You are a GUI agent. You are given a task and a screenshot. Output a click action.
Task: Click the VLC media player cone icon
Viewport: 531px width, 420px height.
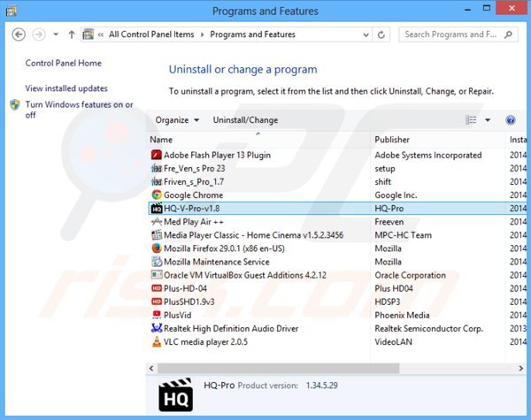pyautogui.click(x=156, y=342)
